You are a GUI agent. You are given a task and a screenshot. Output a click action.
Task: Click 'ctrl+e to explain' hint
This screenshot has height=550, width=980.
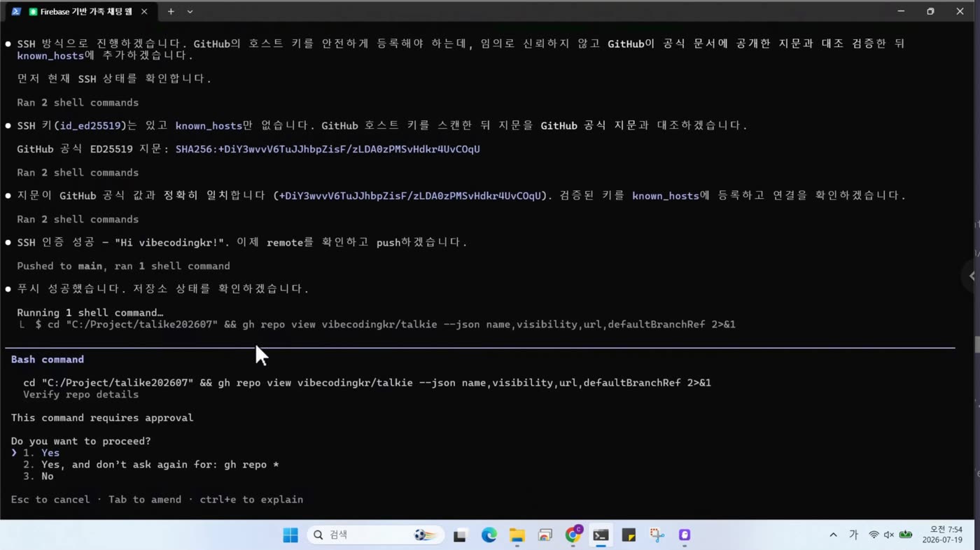251,500
